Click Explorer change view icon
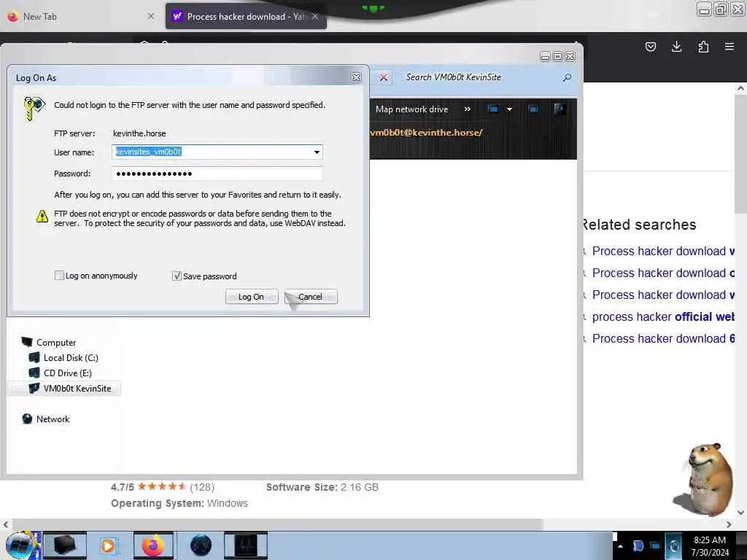 pos(494,109)
